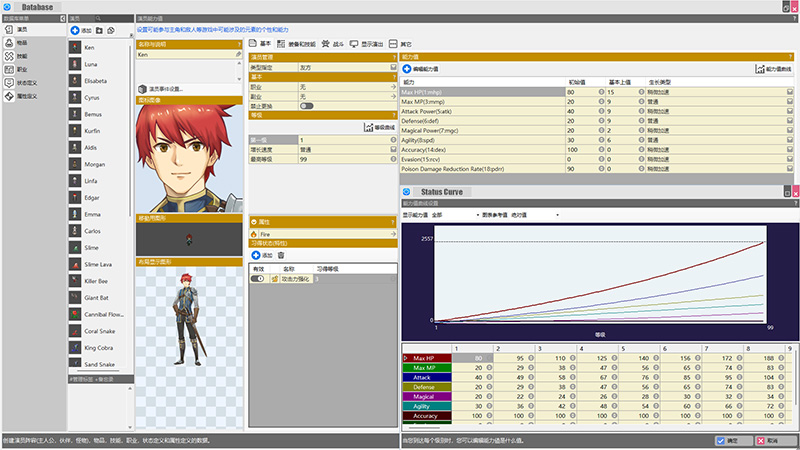The width and height of the screenshot is (800, 450).
Task: Toggle the 禁止更换 switch
Action: coord(306,105)
